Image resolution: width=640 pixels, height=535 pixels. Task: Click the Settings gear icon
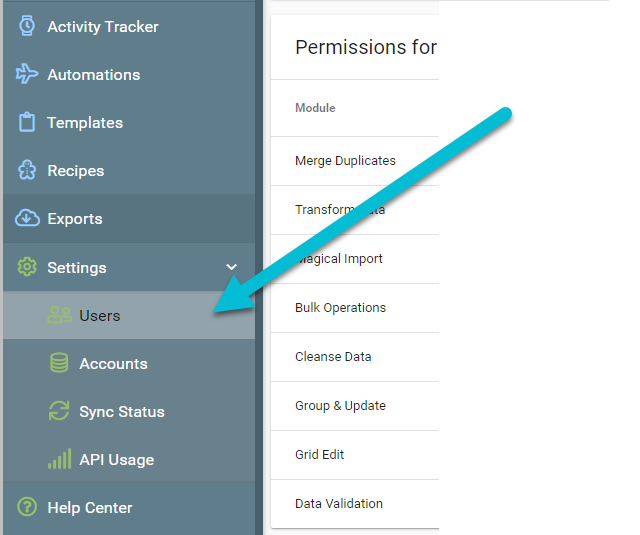point(27,267)
